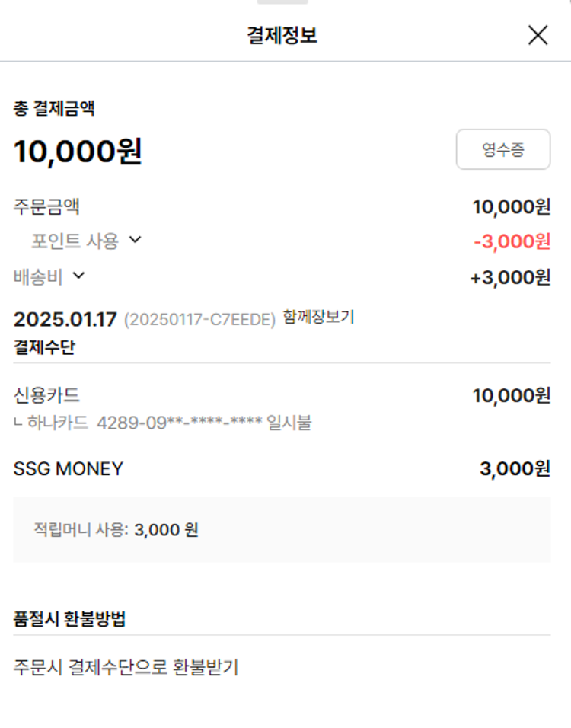Screen dimensions: 571x728
Task: Close the 결제정보 panel with the X icon
Action: click(x=538, y=35)
